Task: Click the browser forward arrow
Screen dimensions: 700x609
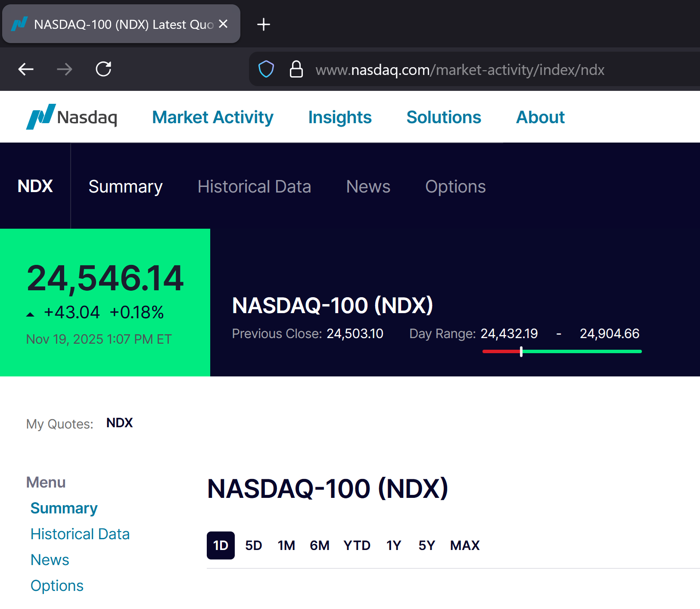Action: [65, 69]
